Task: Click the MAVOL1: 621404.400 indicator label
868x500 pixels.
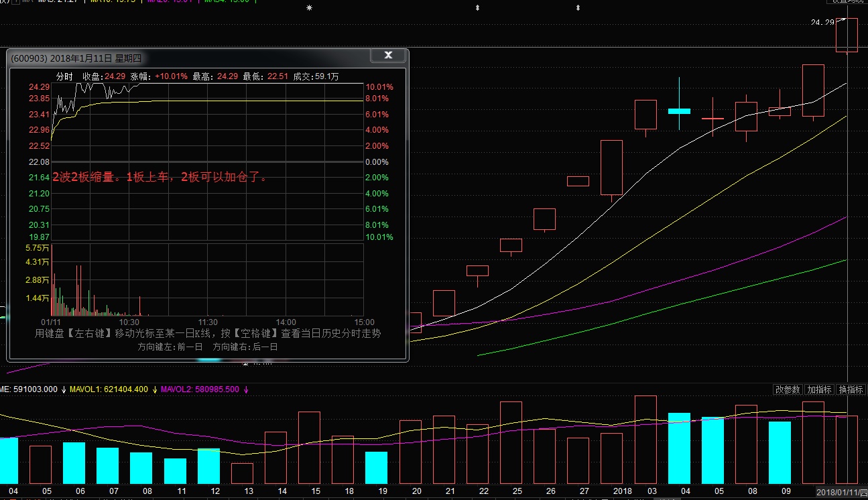Action: coord(109,389)
